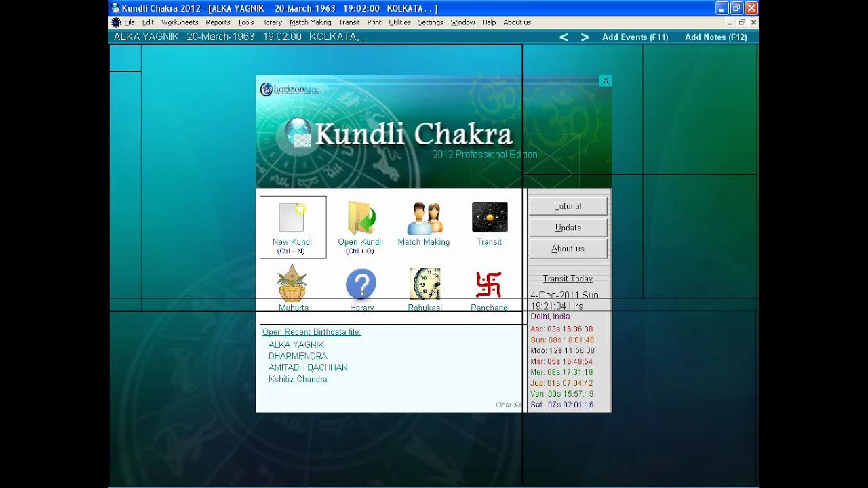
Task: Open recent file DHARMENDRA
Action: pos(298,356)
